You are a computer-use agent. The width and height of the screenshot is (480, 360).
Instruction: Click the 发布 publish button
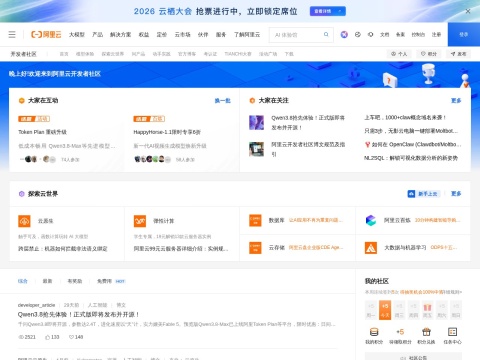(458, 54)
